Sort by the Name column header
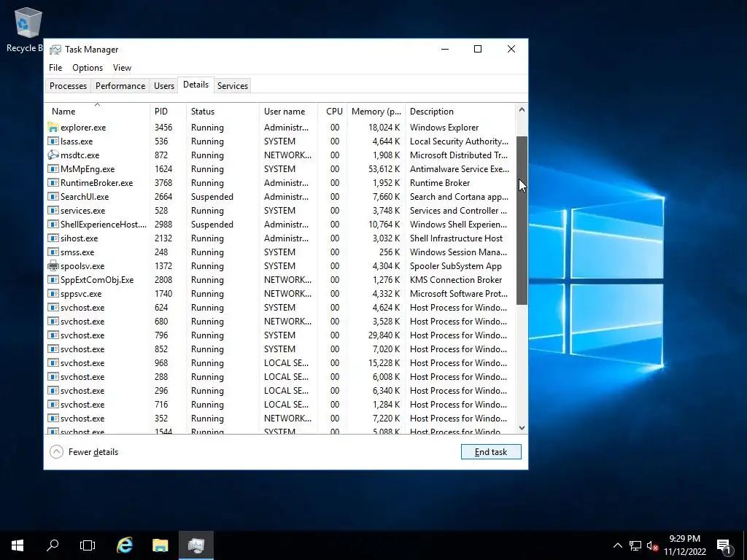The height and width of the screenshot is (560, 747). tap(98, 112)
